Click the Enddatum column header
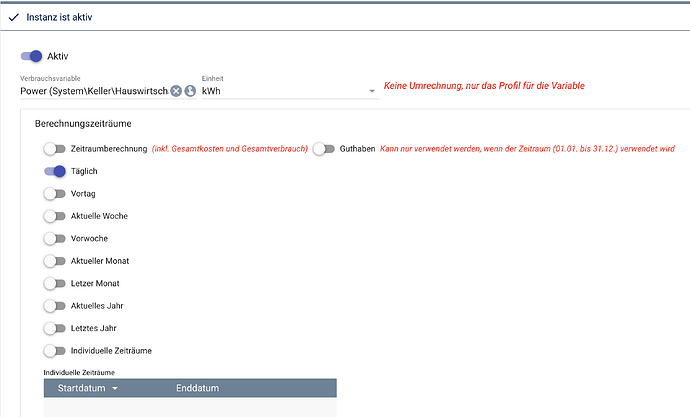The height and width of the screenshot is (417, 690). (x=198, y=388)
